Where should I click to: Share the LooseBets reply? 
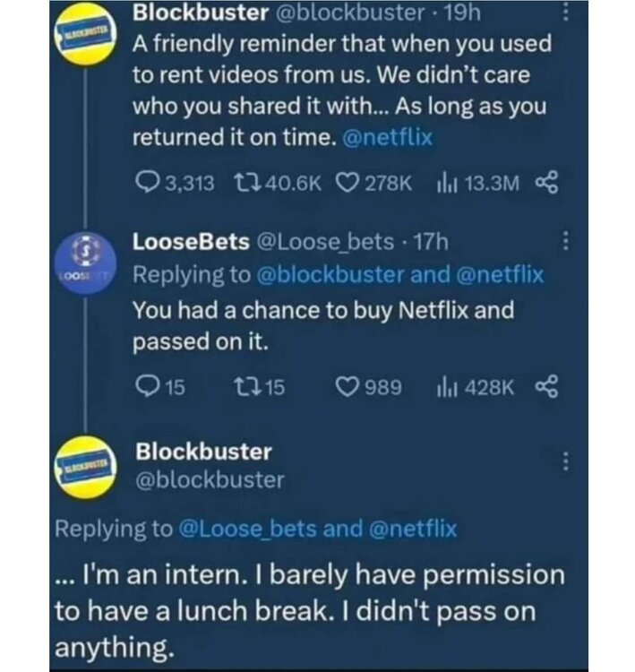545,386
